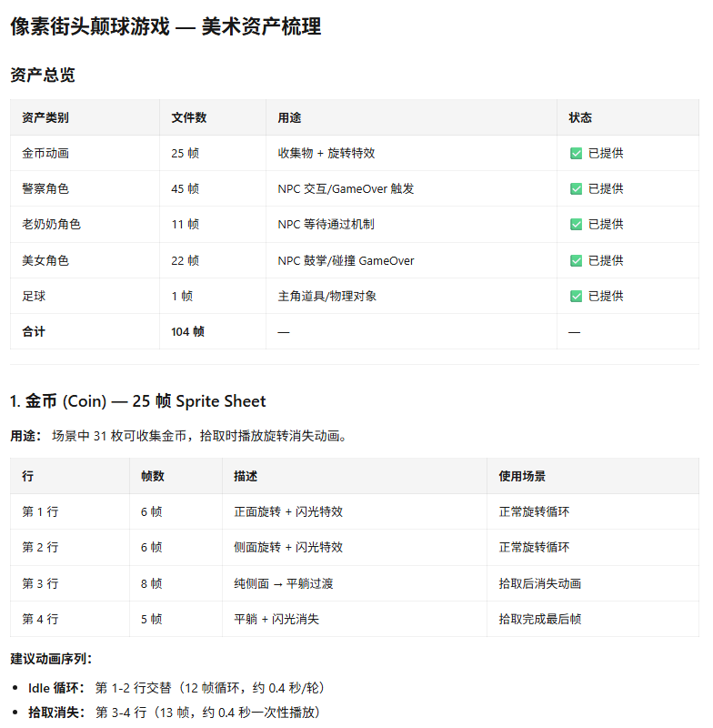
Task: Select the 6 帧 cell in 第 1 行
Action: click(x=176, y=511)
